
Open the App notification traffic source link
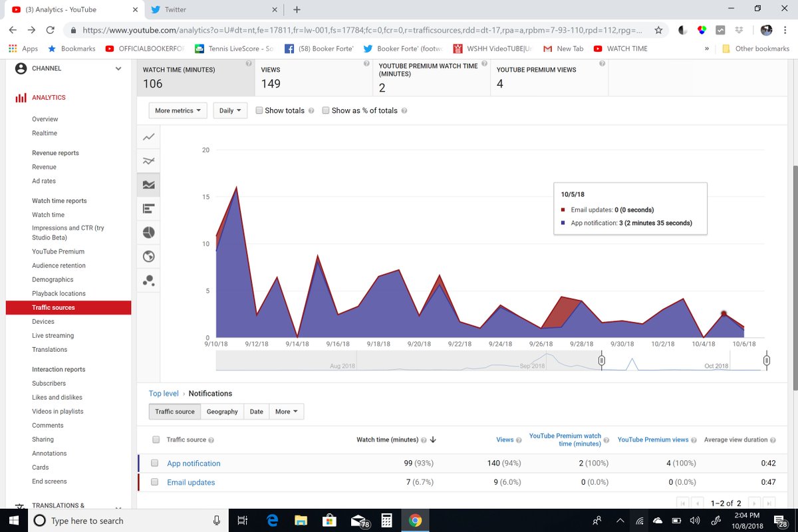point(194,464)
